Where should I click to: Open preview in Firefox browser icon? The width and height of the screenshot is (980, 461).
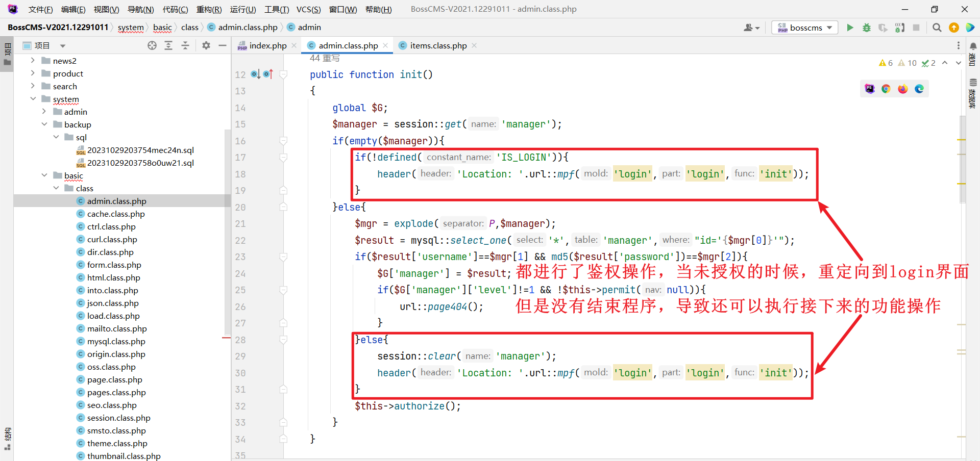(x=903, y=89)
